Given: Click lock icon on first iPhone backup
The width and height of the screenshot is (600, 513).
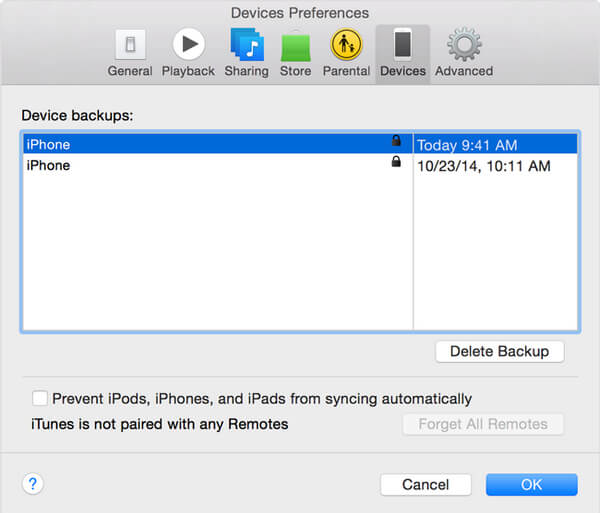Looking at the screenshot, I should (x=396, y=142).
